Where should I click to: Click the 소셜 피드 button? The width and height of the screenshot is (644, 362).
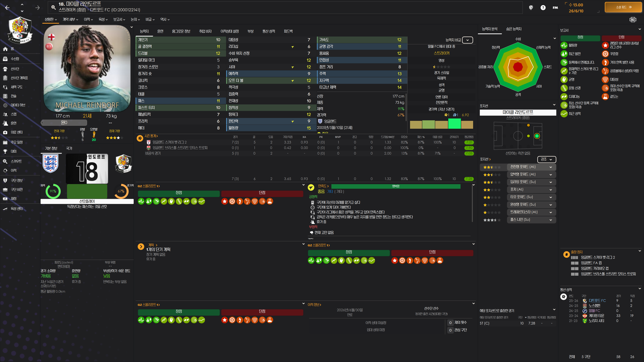(623, 7)
